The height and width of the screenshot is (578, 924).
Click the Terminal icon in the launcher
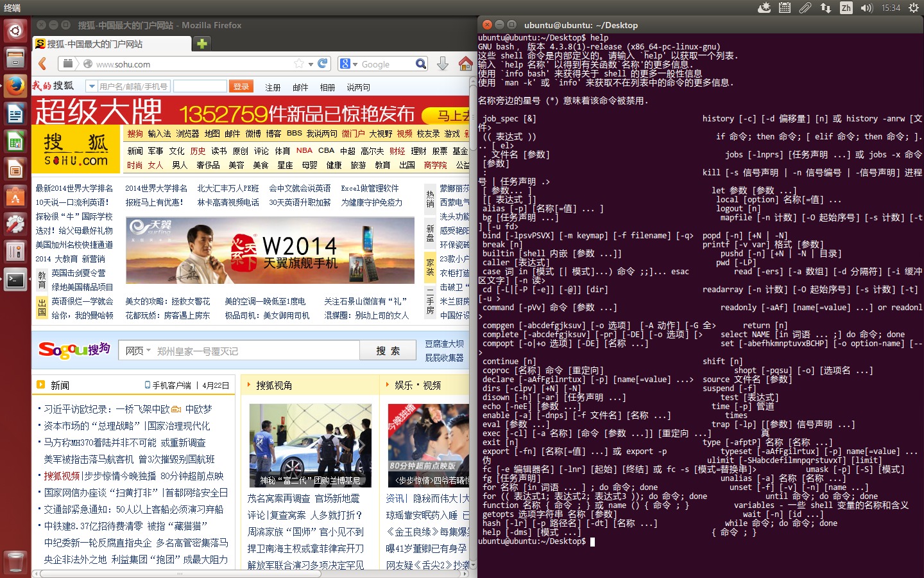click(x=15, y=280)
